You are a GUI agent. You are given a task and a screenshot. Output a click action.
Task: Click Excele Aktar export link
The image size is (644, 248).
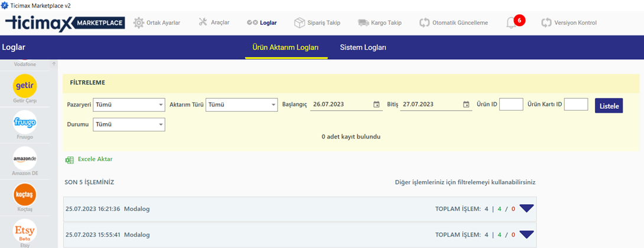point(95,159)
